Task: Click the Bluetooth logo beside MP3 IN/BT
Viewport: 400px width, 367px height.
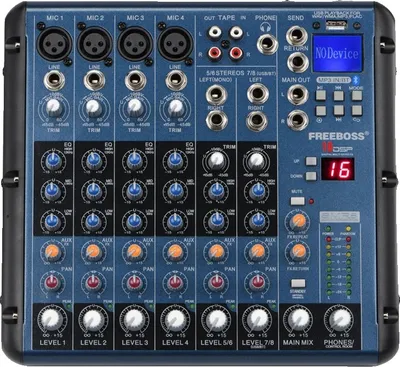Action: [x=355, y=80]
